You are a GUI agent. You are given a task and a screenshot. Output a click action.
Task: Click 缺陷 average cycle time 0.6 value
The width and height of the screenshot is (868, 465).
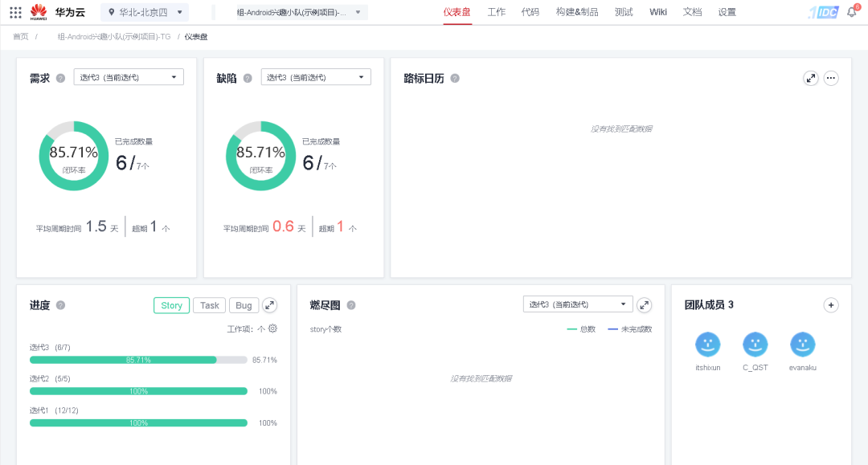284,226
